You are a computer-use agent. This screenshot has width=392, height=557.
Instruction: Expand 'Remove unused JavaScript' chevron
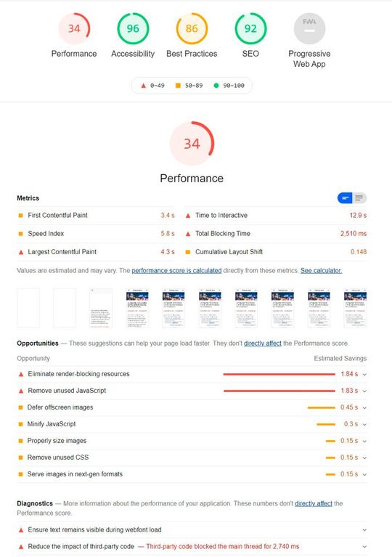[x=364, y=391]
